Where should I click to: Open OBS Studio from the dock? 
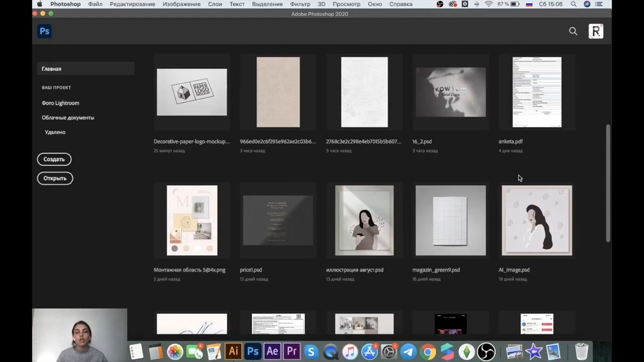pos(486,351)
